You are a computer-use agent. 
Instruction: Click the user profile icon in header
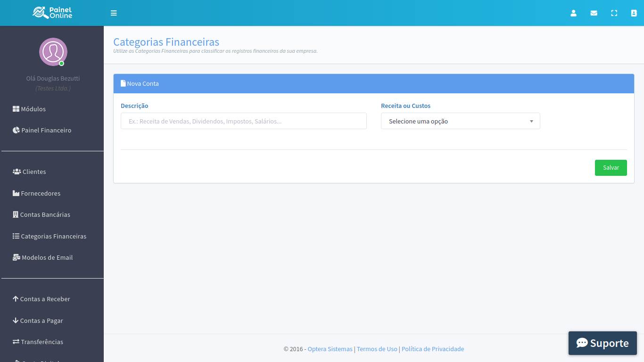[x=573, y=13]
